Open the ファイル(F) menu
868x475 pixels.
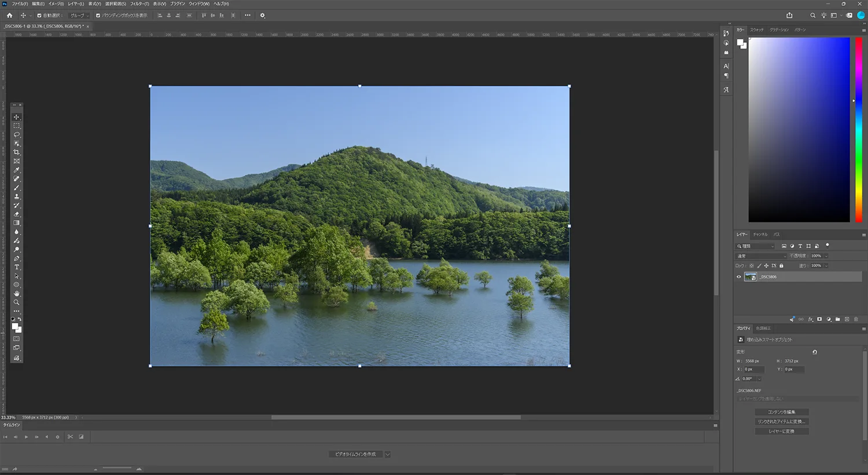click(x=20, y=3)
